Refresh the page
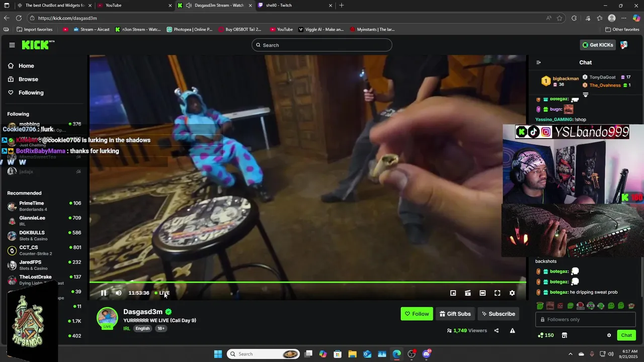The height and width of the screenshot is (362, 644). 19,18
